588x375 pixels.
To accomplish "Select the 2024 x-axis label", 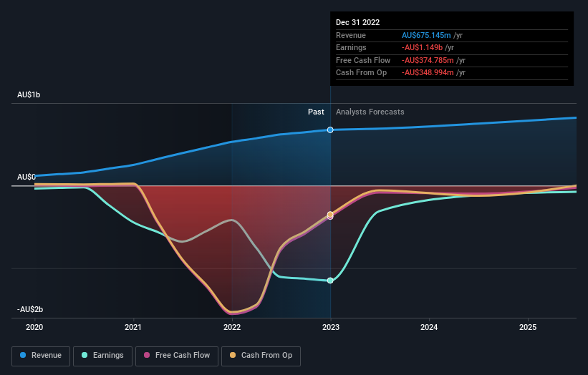I will [429, 328].
